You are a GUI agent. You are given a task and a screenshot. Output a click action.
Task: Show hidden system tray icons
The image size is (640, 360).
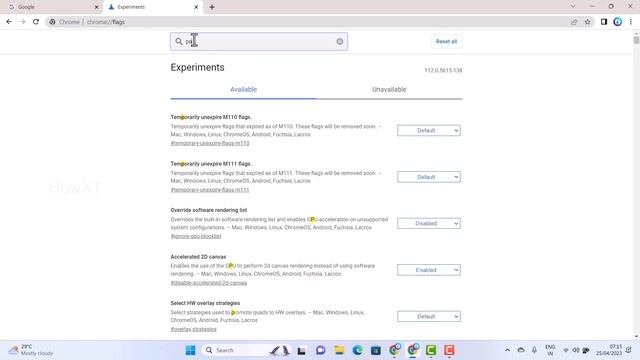coord(507,350)
